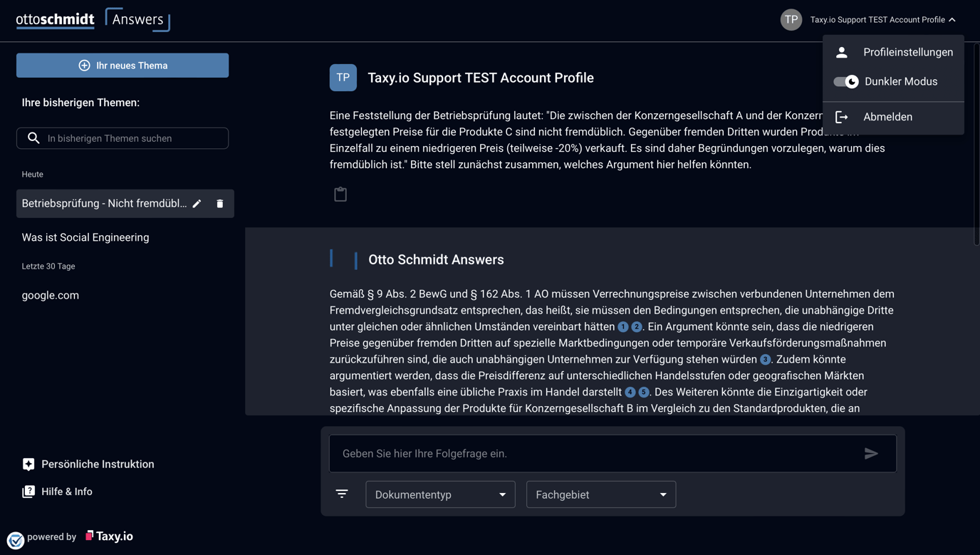Viewport: 980px width, 555px height.
Task: Toggle Dunkler Modus switch
Action: tap(845, 81)
